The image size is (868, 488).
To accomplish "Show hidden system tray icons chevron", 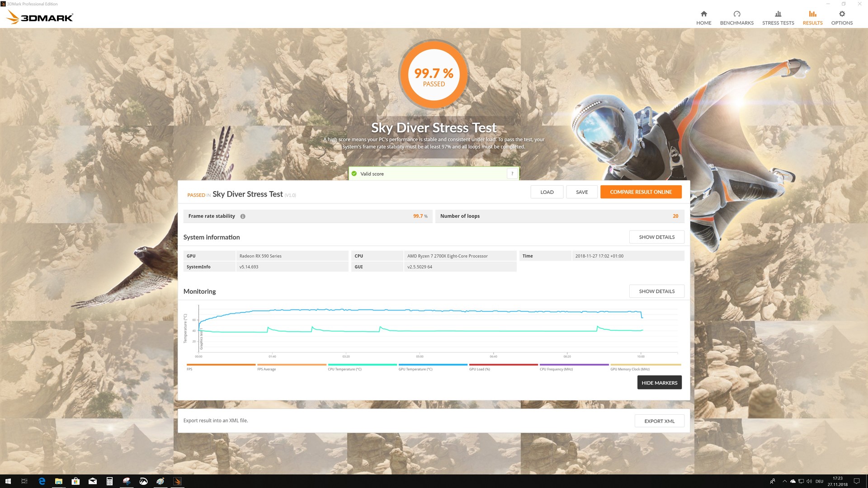I will point(784,481).
